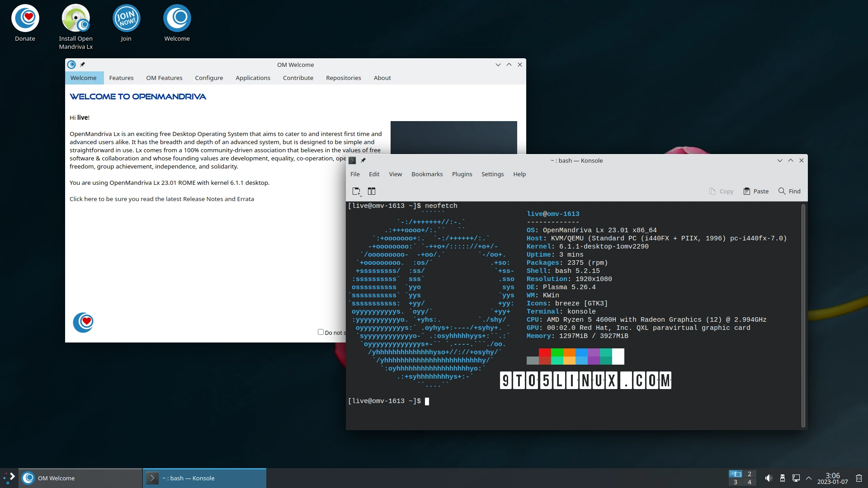Switch to the OM Features tab

coord(164,78)
